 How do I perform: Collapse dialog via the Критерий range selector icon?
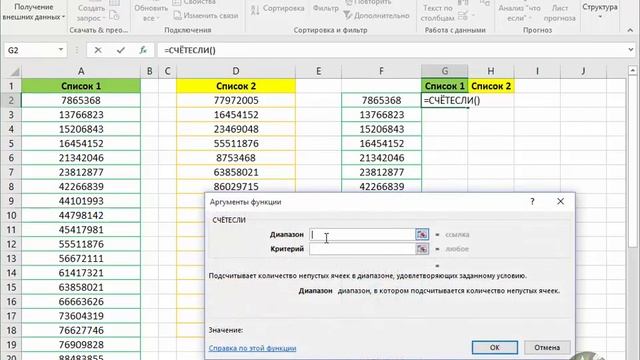(422, 249)
